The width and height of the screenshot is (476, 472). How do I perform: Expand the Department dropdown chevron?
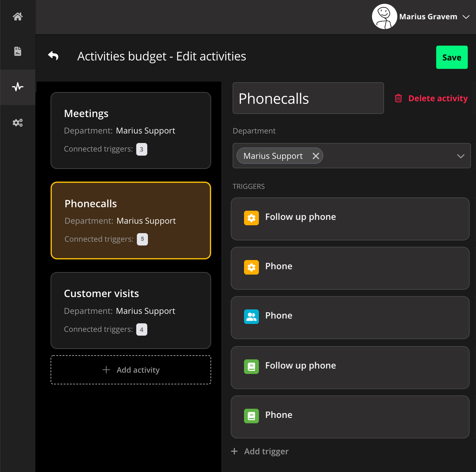point(461,156)
